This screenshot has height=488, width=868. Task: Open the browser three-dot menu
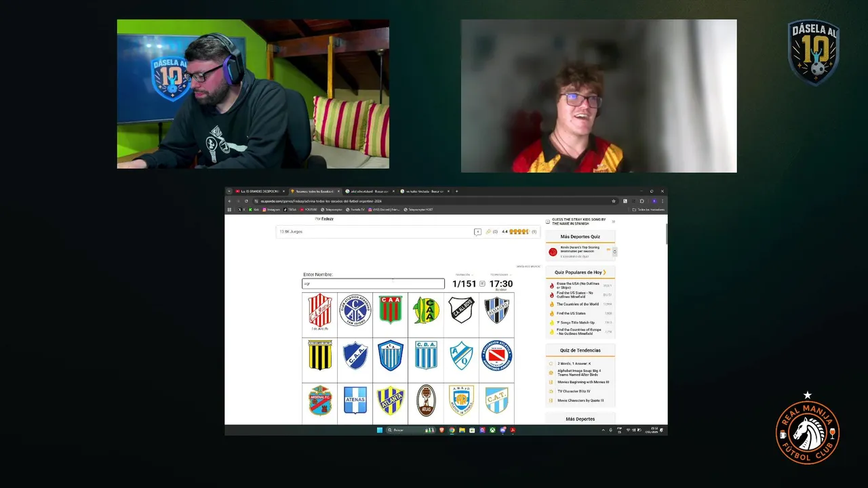pyautogui.click(x=663, y=201)
